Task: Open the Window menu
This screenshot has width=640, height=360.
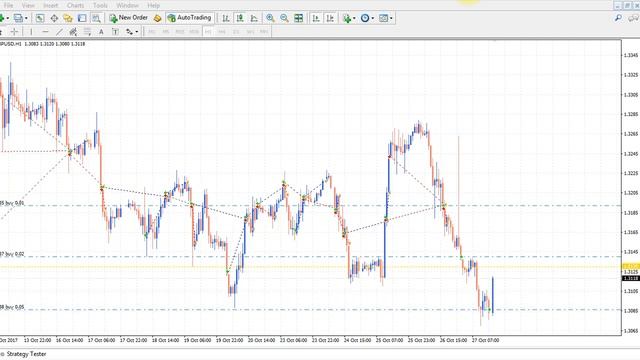Action: [x=127, y=5]
